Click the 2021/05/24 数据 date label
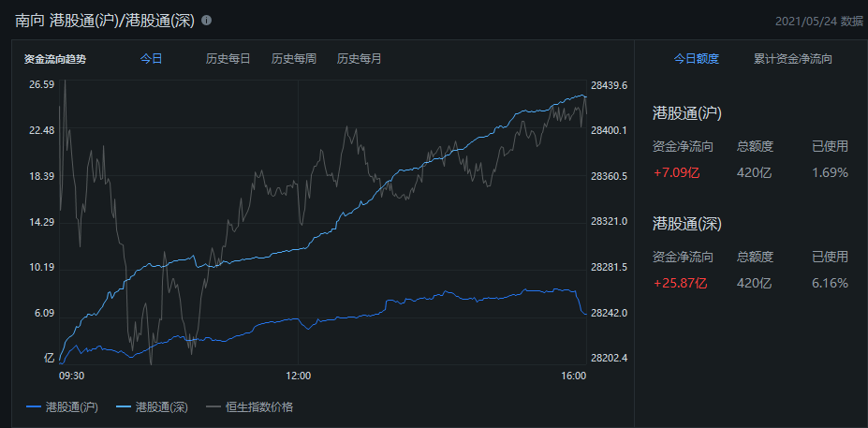 click(x=818, y=21)
